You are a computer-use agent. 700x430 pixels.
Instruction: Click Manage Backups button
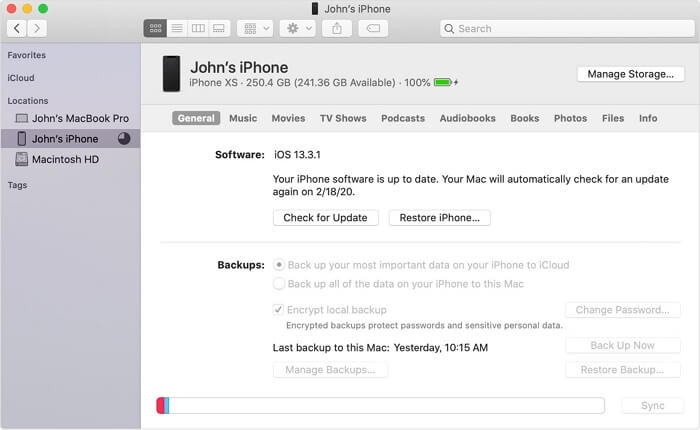click(330, 370)
